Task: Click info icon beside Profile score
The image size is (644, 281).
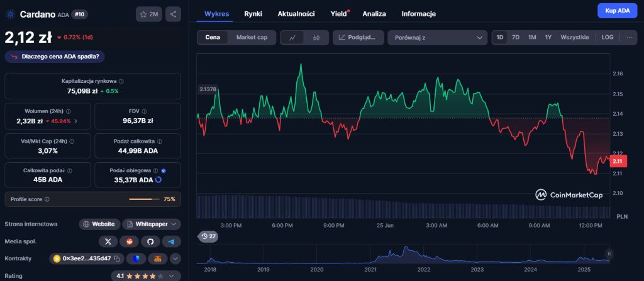Action: pyautogui.click(x=47, y=199)
